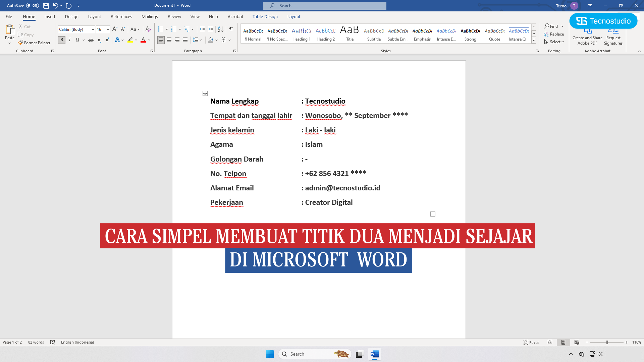Image resolution: width=644 pixels, height=362 pixels.
Task: Click the Paste clipboard icon
Action: [10, 30]
